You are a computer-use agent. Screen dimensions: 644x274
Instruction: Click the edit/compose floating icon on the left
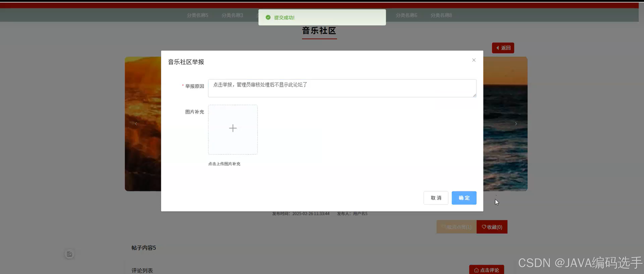pyautogui.click(x=69, y=254)
